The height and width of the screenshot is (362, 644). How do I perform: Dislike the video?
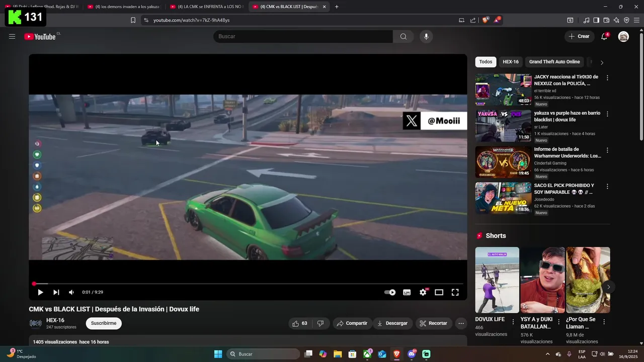click(320, 323)
